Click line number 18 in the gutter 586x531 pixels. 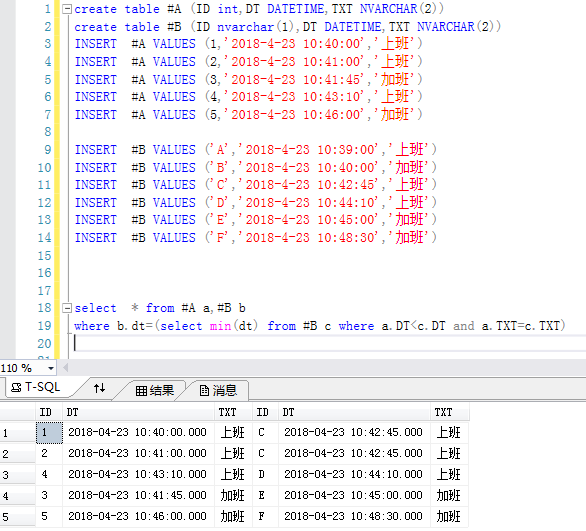(x=44, y=308)
